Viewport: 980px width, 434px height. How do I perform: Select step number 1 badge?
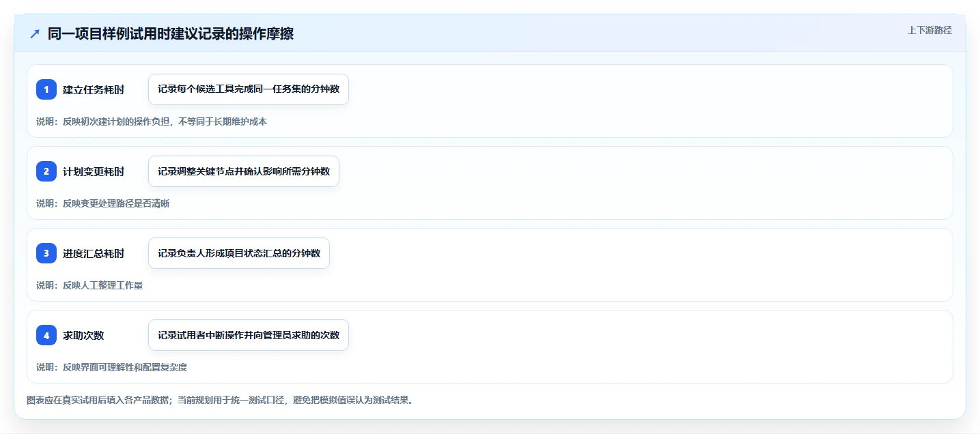point(46,89)
